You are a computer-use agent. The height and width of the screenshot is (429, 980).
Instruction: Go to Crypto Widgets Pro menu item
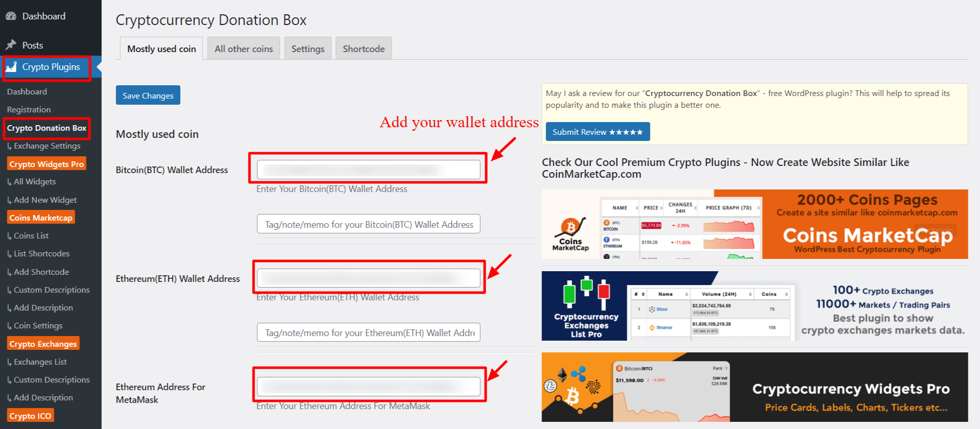click(47, 164)
